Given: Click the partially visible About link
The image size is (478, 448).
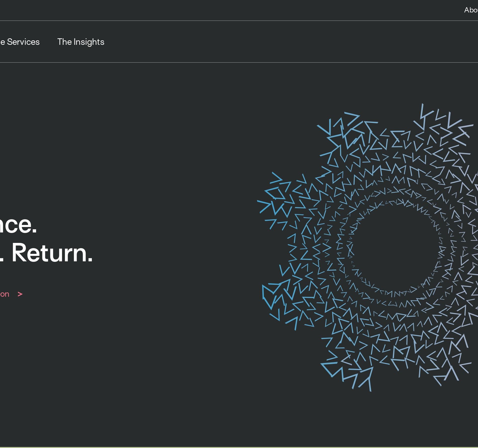Looking at the screenshot, I should click(471, 10).
